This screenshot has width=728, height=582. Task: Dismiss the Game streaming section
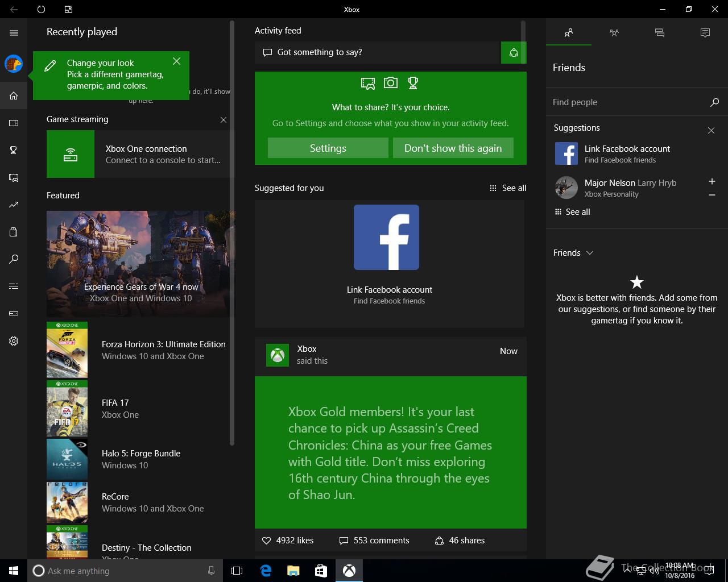click(224, 120)
